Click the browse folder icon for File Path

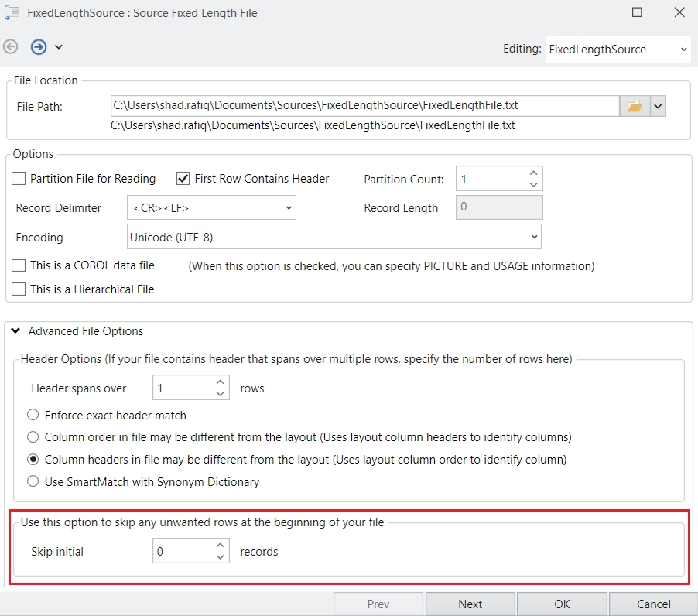pyautogui.click(x=635, y=106)
